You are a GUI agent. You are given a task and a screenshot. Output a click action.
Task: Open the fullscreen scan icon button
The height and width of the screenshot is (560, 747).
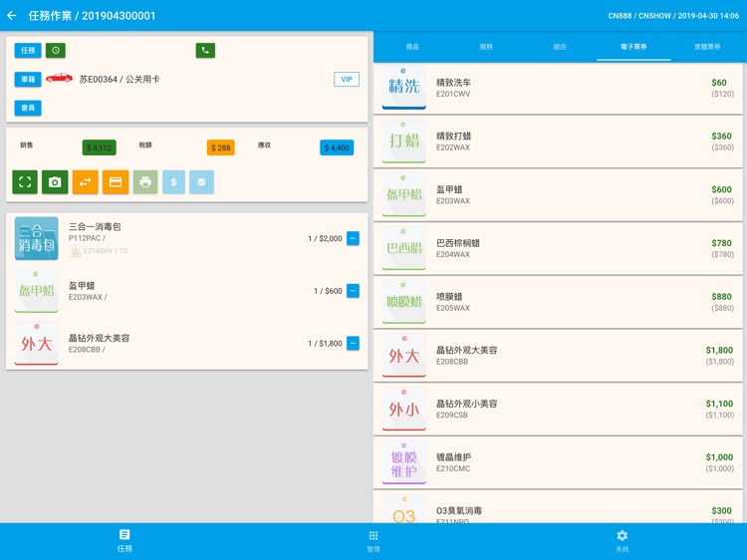tap(25, 181)
